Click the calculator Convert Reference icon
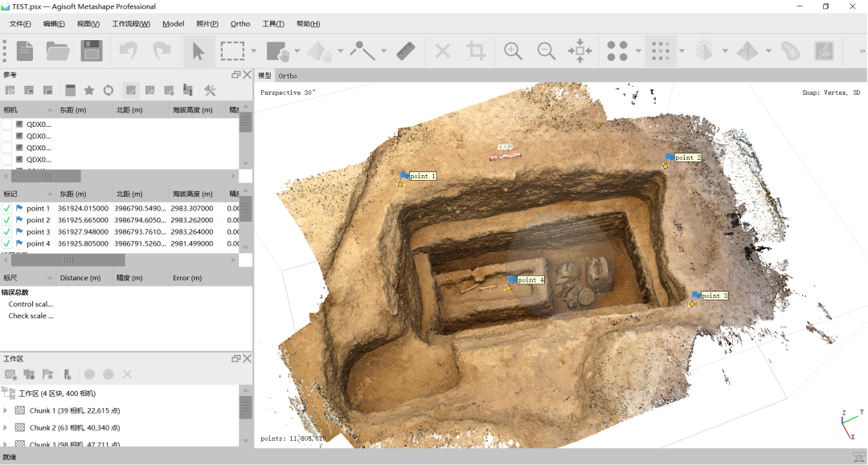 70,90
